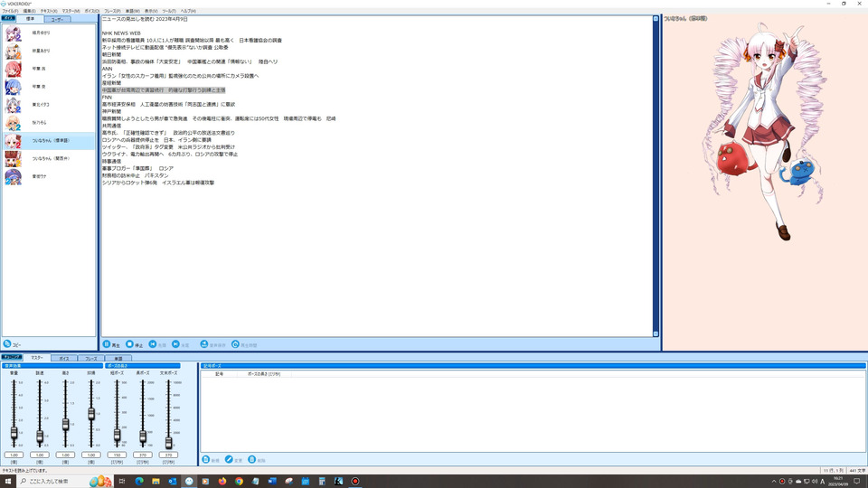This screenshot has width=868, height=488.
Task: Open Microsoft Edge from taskbar
Action: coord(139,482)
